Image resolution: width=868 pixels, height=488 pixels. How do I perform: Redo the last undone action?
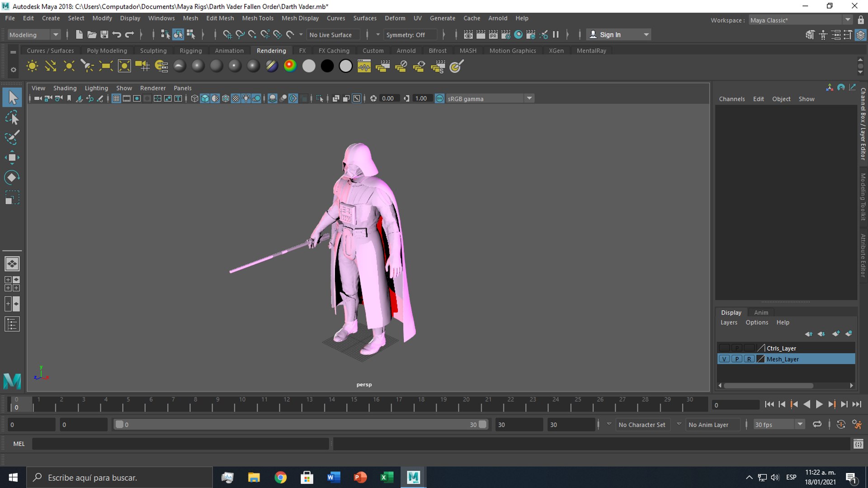[x=129, y=35]
